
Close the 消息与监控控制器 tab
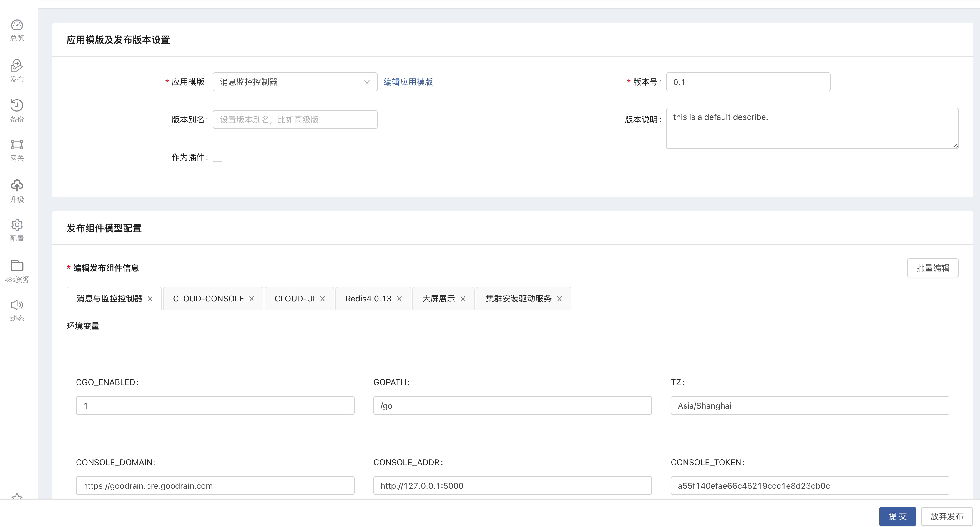150,299
